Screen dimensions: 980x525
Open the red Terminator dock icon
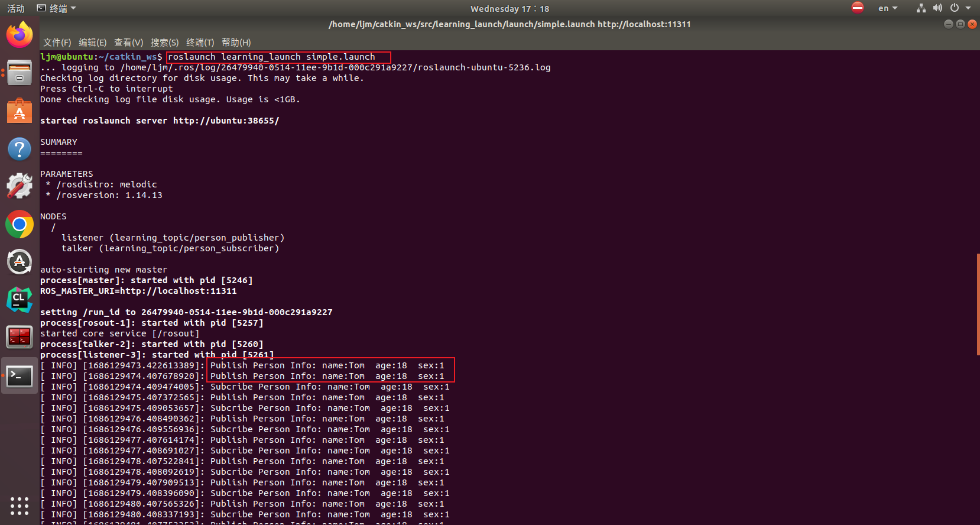(20, 338)
